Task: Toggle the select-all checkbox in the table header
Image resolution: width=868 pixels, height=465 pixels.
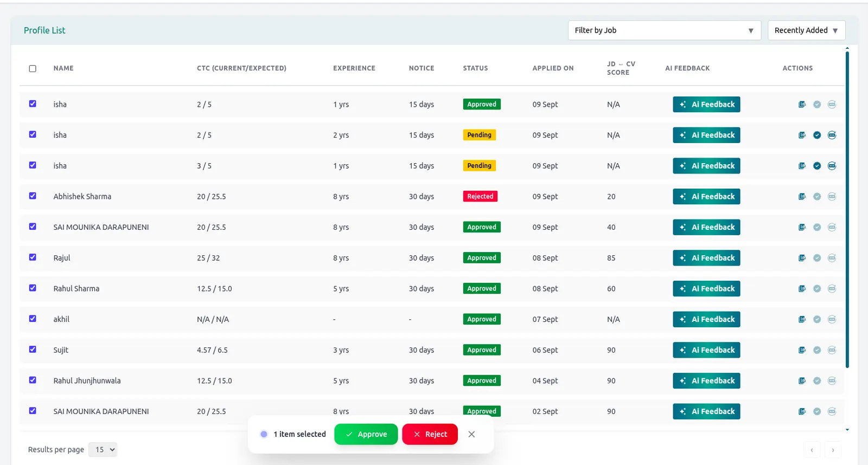Action: click(x=33, y=69)
